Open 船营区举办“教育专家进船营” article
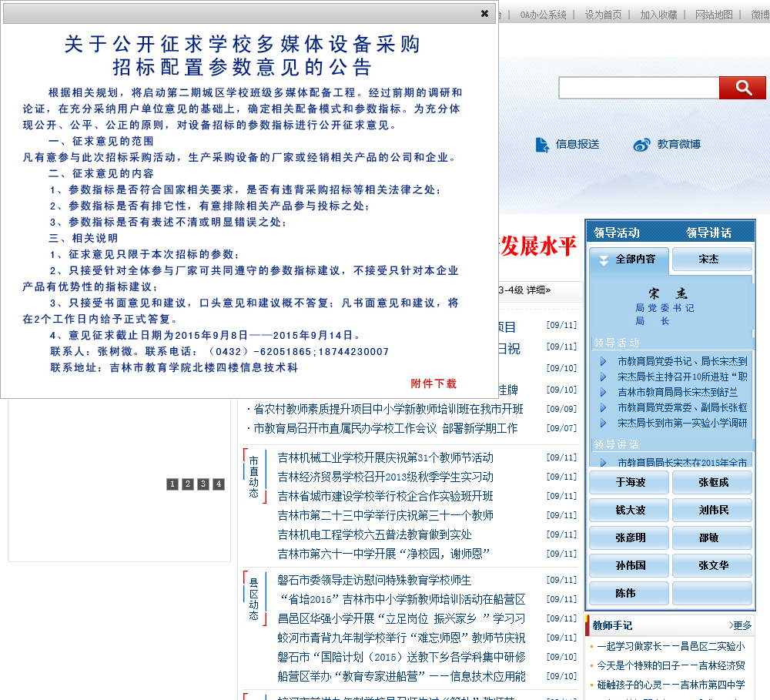The width and height of the screenshot is (770, 700). (401, 676)
